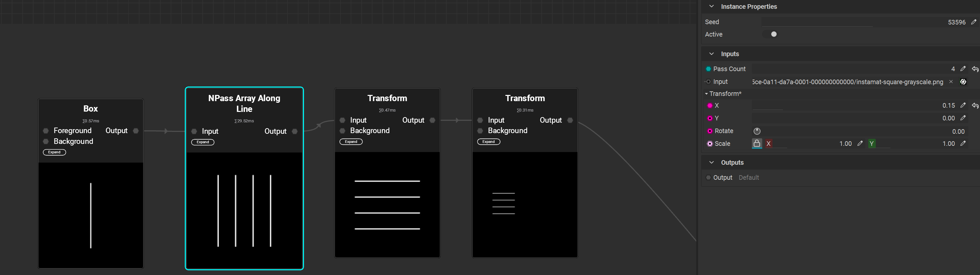Reset Transform X value with revert arrow
This screenshot has height=275, width=980.
pos(975,105)
